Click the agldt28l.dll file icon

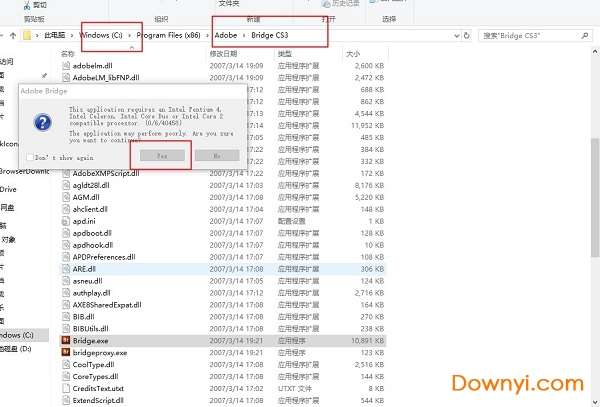(66, 185)
